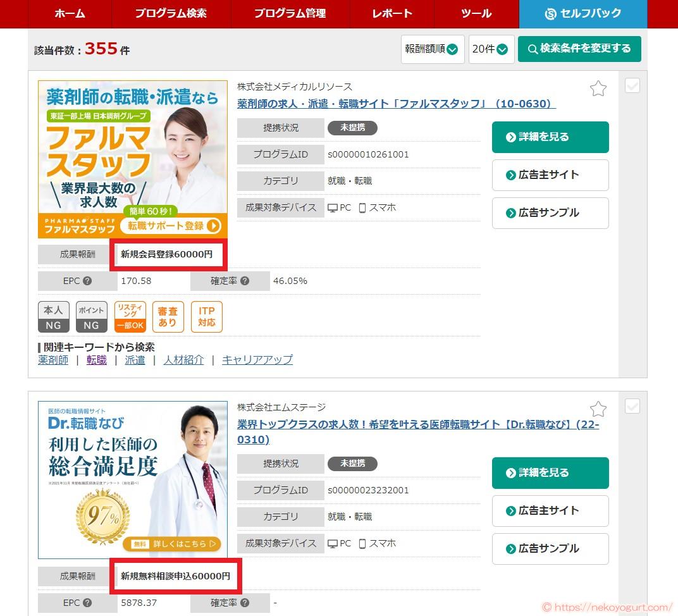The image size is (678, 616).
Task: Switch to the レポート tab
Action: [x=391, y=14]
